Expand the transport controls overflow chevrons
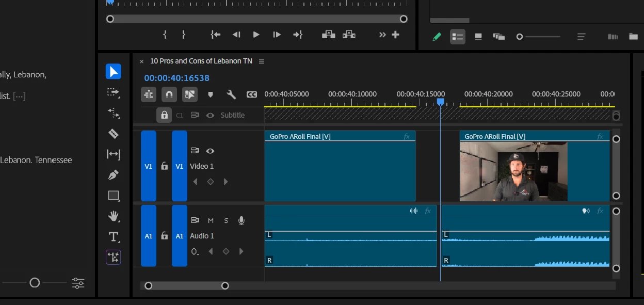Screen dimensions: 644x305 382,35
